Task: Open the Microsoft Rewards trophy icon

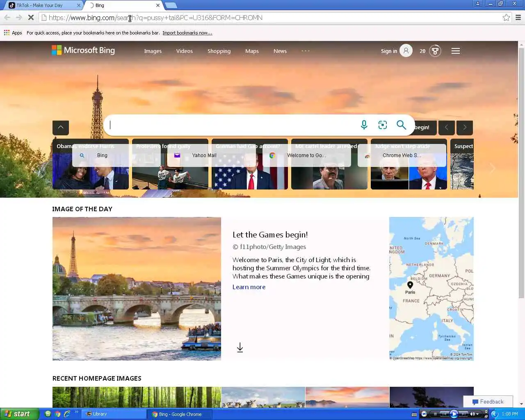Action: 435,51
